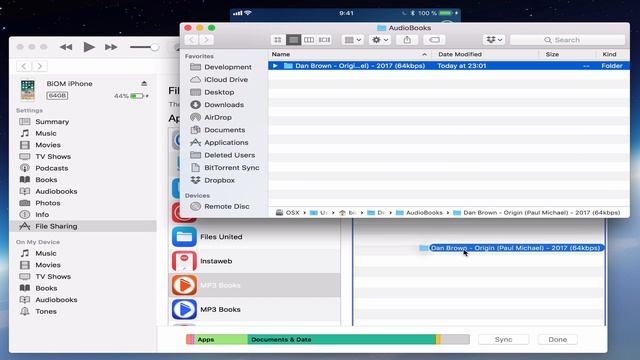Viewport: 640px width, 360px height.
Task: Click Finder edit tags button
Action: point(434,40)
